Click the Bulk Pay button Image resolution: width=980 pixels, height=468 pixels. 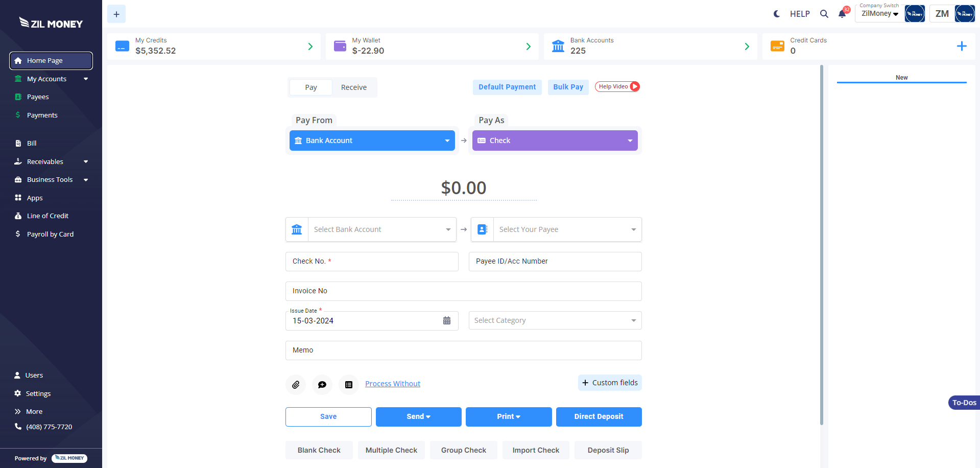coord(568,87)
